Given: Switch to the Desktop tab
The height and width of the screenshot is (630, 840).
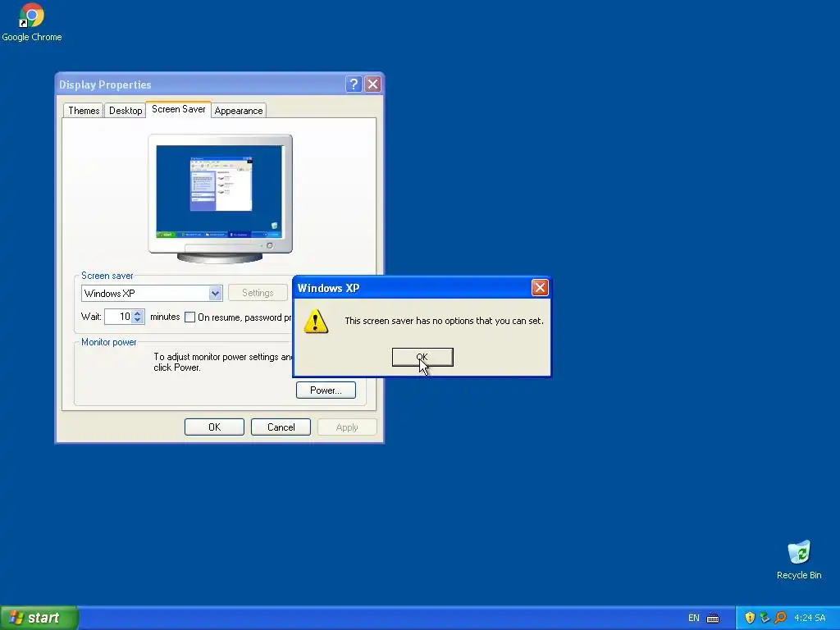Looking at the screenshot, I should [x=126, y=111].
